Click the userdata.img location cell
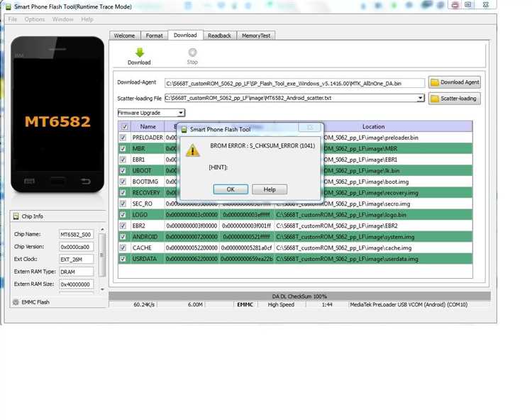The height and width of the screenshot is (420, 532). 373,259
